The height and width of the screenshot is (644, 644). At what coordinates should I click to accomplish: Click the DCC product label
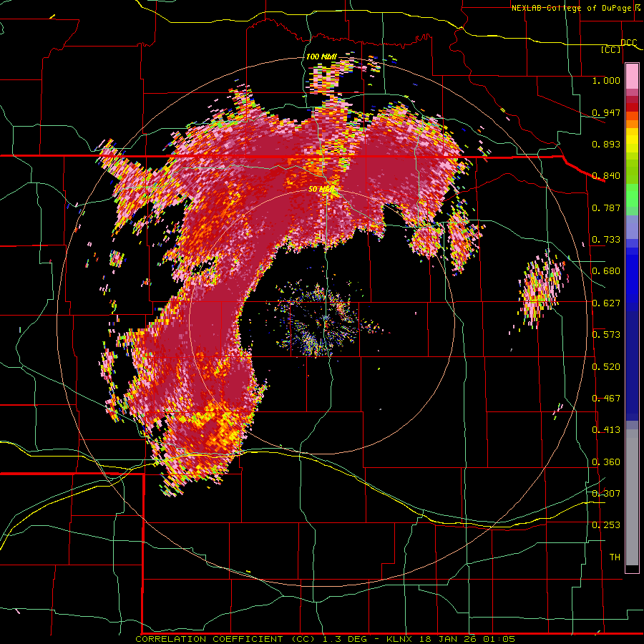[628, 43]
